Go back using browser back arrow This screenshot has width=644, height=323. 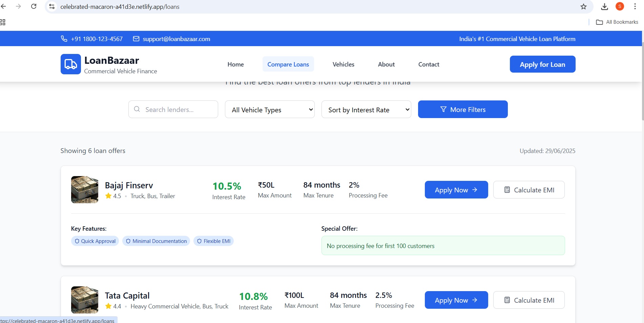coord(3,6)
